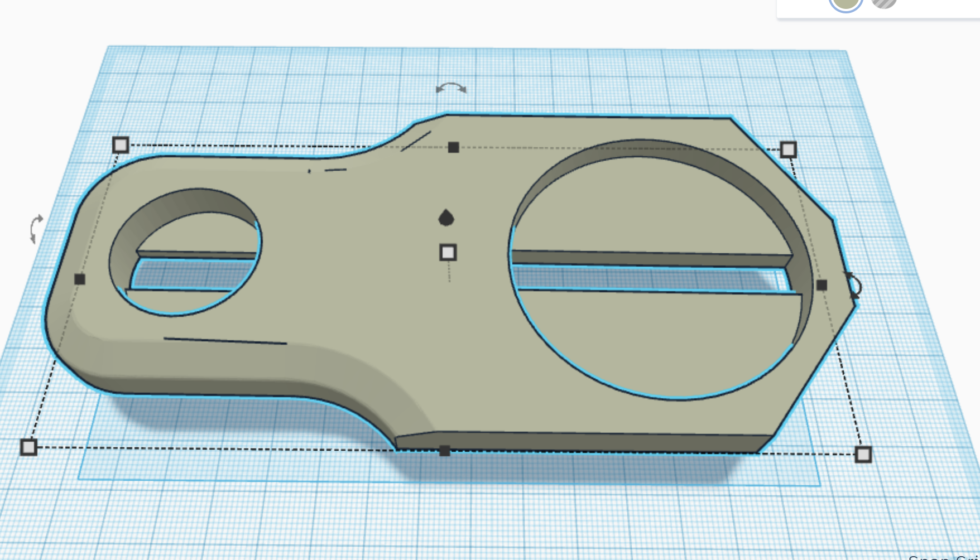This screenshot has width=980, height=560.
Task: Select the front-left white corner resize handle
Action: 28,447
